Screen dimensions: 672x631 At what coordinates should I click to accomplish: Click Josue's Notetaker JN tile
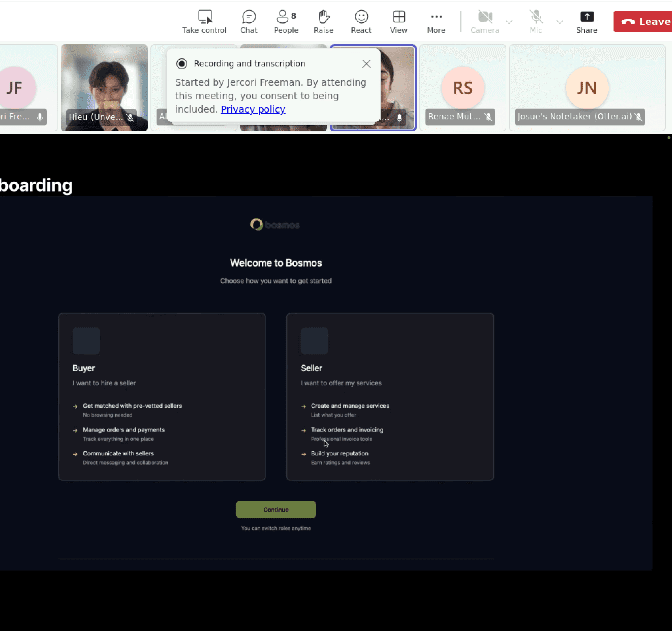587,87
